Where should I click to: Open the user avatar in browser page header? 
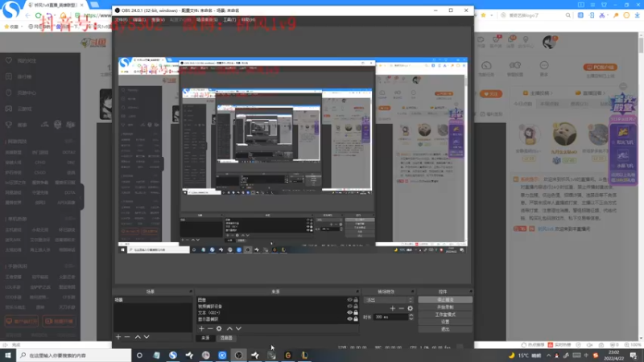pos(549,42)
